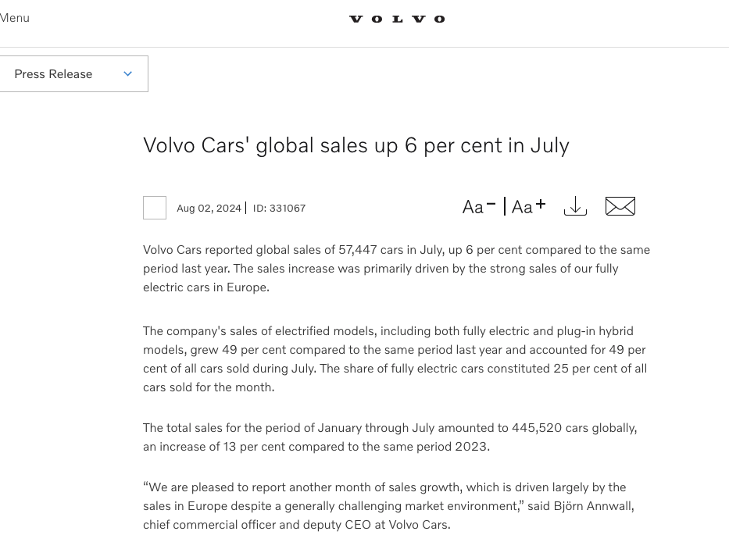
Task: Download the press release via download icon
Action: coord(575,206)
